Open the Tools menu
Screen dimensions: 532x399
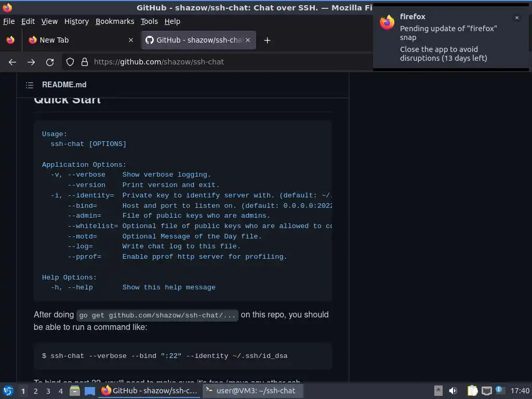[149, 21]
